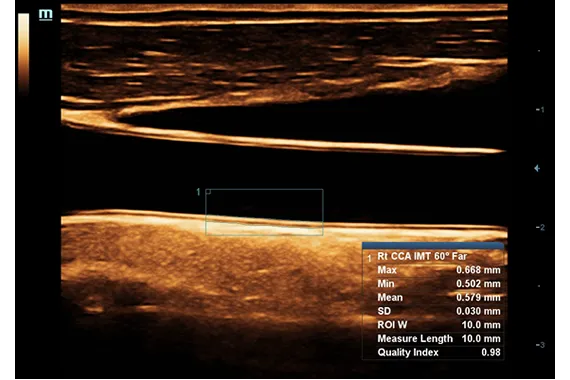The width and height of the screenshot is (570, 380).
Task: Select the Max 0.668 mm row
Action: (439, 270)
